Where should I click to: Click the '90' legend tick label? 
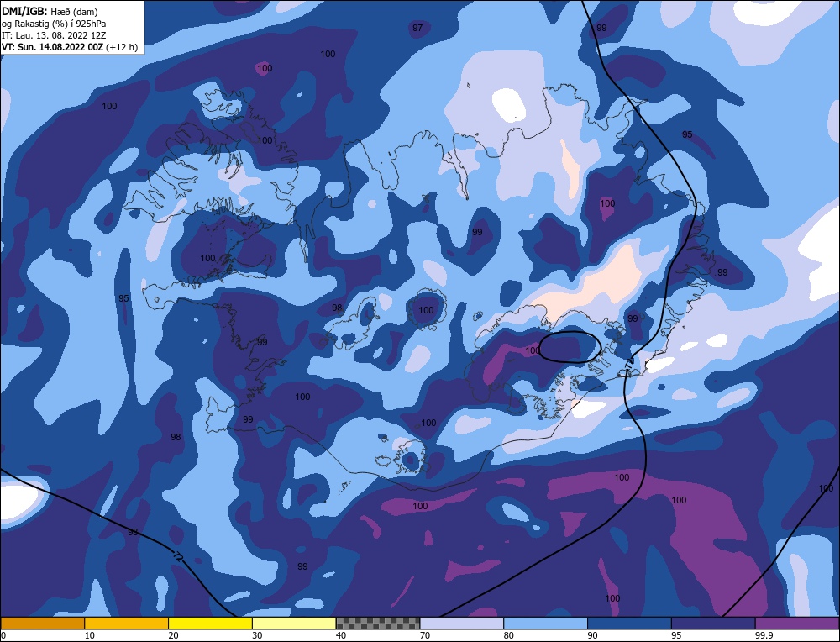point(592,635)
